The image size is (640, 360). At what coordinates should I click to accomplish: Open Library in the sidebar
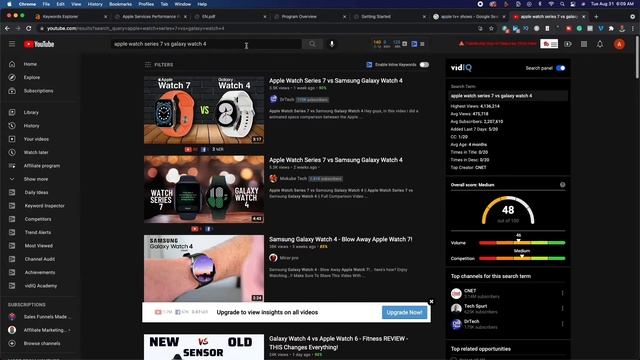[31, 112]
